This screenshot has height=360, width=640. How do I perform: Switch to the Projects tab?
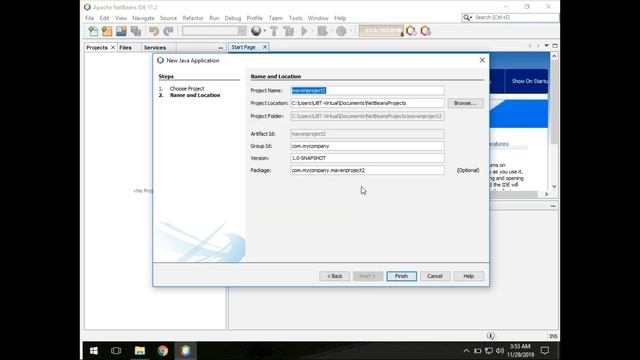click(x=97, y=47)
